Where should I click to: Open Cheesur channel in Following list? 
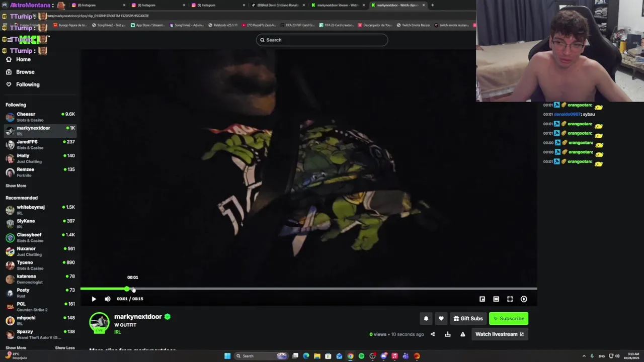point(40,117)
